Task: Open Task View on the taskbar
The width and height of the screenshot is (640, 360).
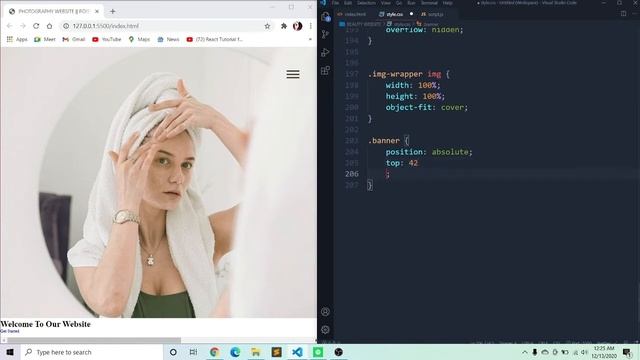Action: 193,352
